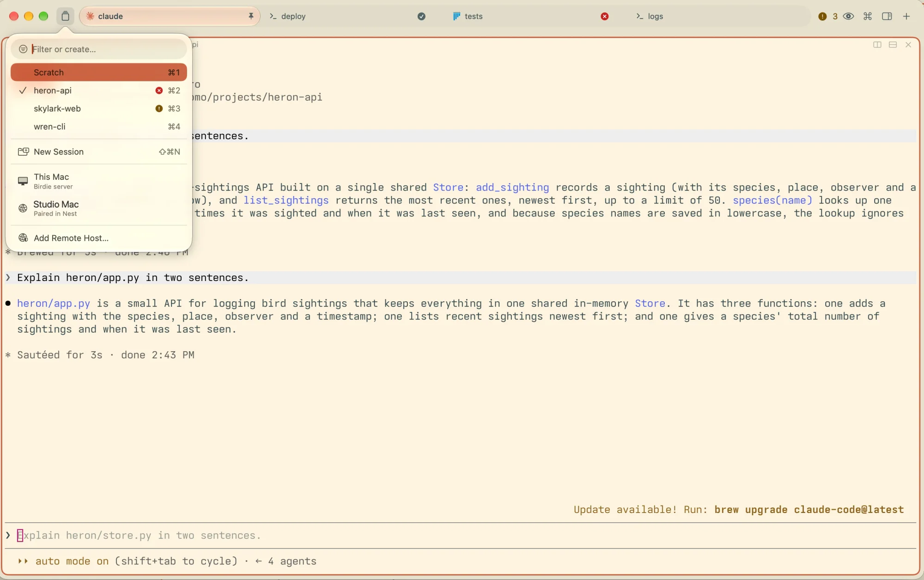Image resolution: width=924 pixels, height=580 pixels.
Task: Switch to the skylark-web session
Action: pyautogui.click(x=99, y=109)
